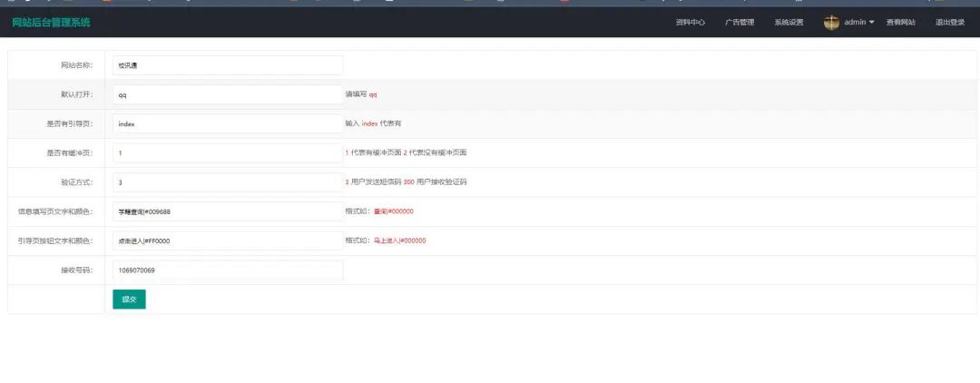980x383 pixels.
Task: Expand the admin dropdown arrow
Action: point(872,23)
